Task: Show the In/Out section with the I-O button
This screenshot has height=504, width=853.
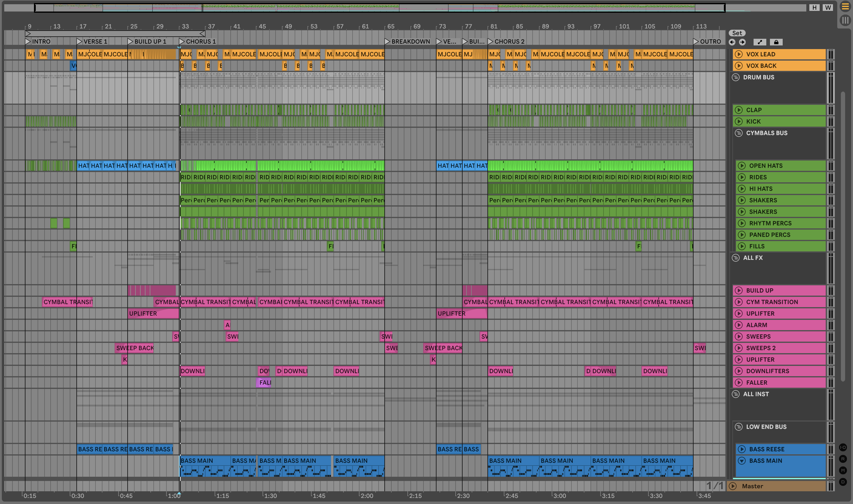Action: coord(843,447)
